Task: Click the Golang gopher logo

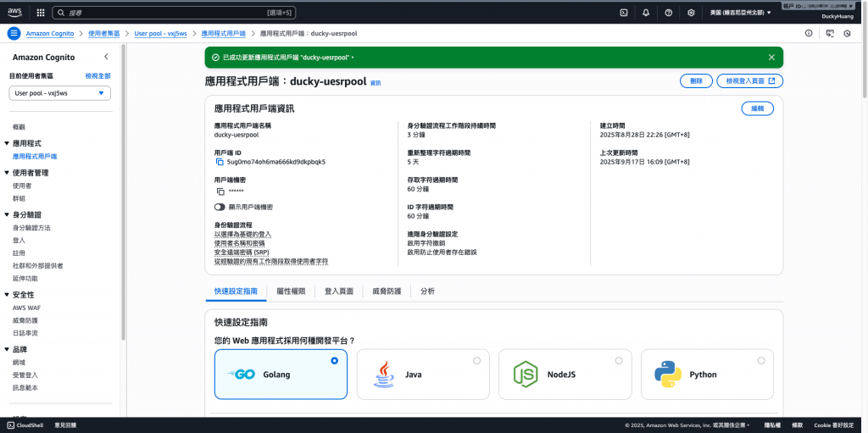Action: click(x=242, y=375)
